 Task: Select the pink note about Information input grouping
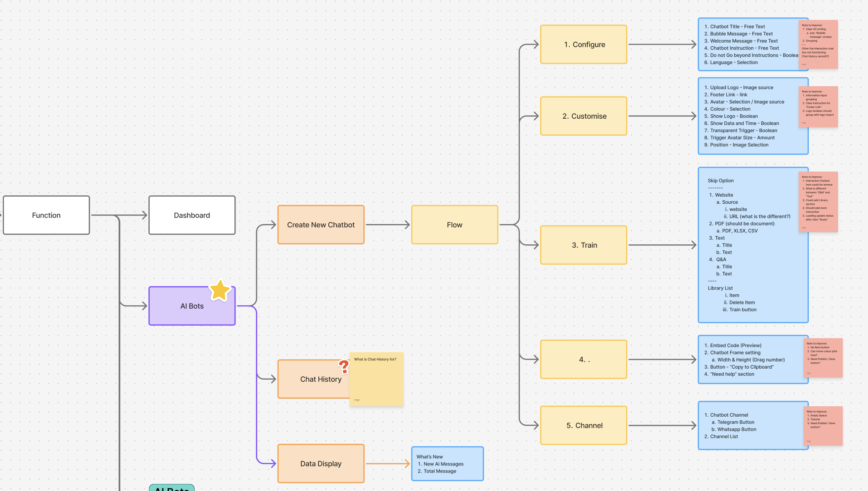pos(818,107)
